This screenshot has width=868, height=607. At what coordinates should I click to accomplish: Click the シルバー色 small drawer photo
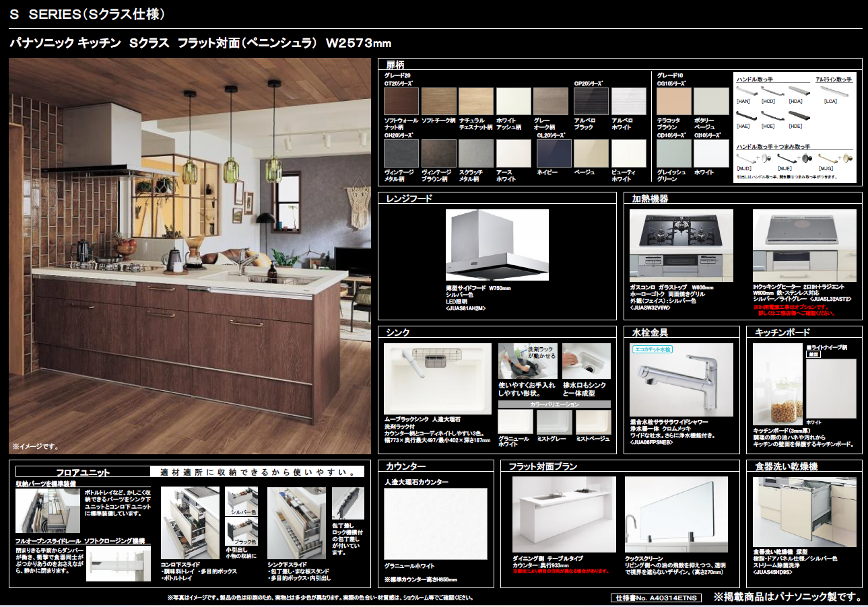[x=242, y=501]
